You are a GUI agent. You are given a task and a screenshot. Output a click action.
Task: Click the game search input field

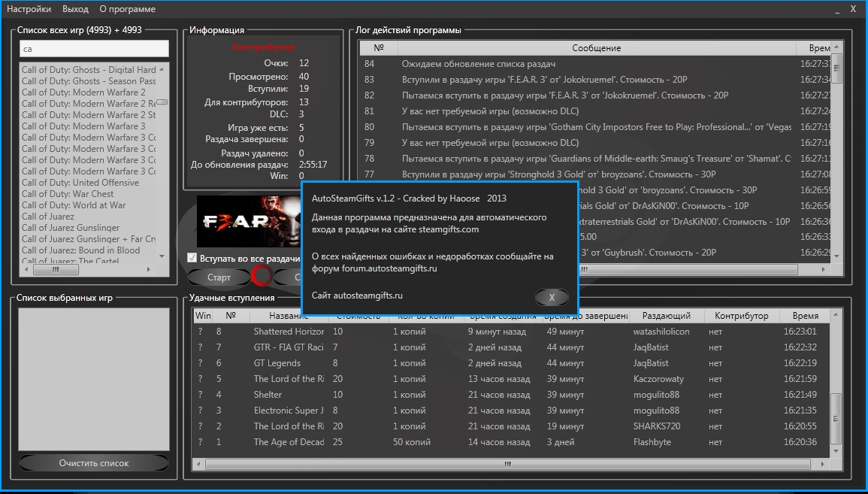[x=93, y=49]
